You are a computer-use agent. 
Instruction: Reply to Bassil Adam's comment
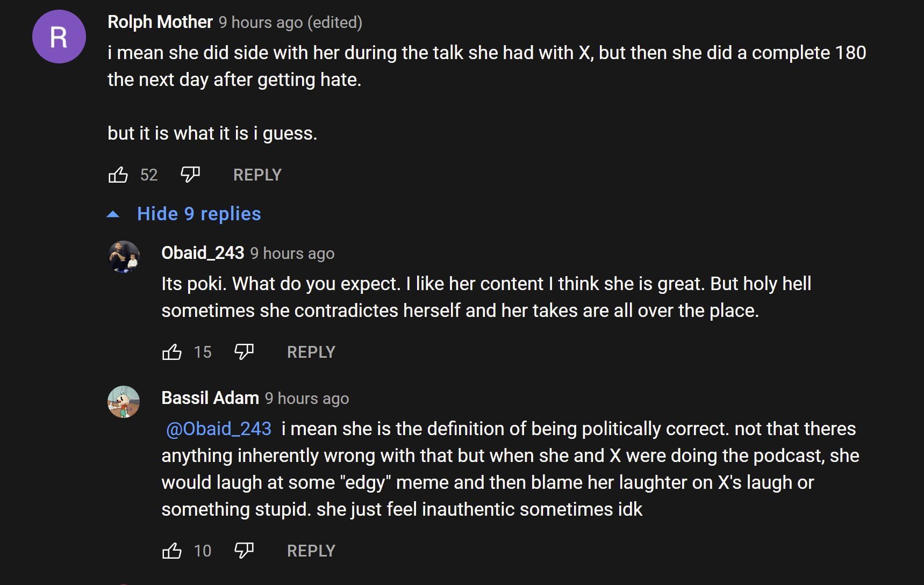pyautogui.click(x=311, y=551)
